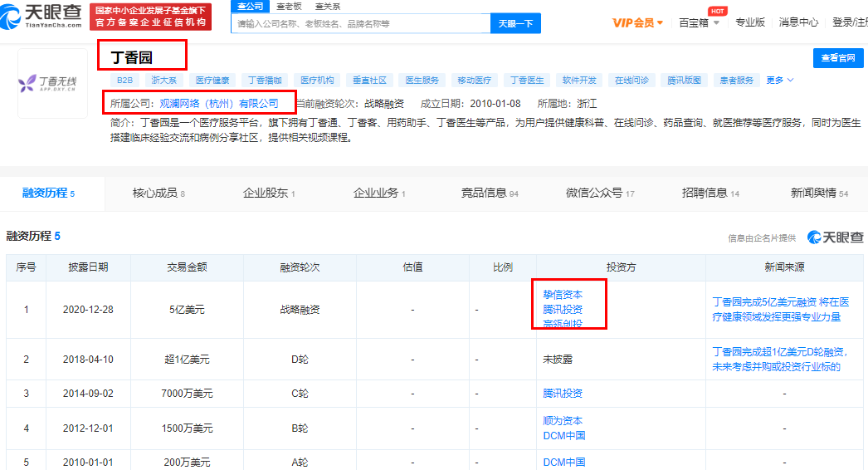Viewport: 868px width, 470px height.
Task: Select the 患者服务 tag
Action: point(736,81)
